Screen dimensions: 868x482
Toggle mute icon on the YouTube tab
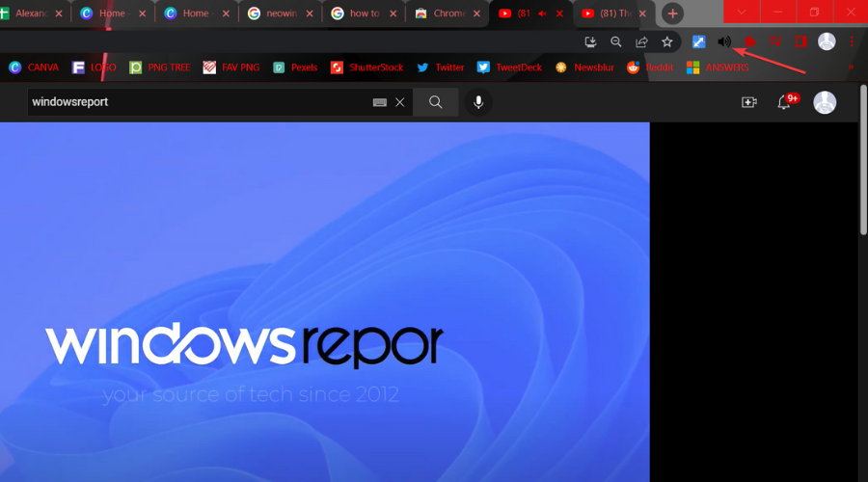[x=542, y=13]
